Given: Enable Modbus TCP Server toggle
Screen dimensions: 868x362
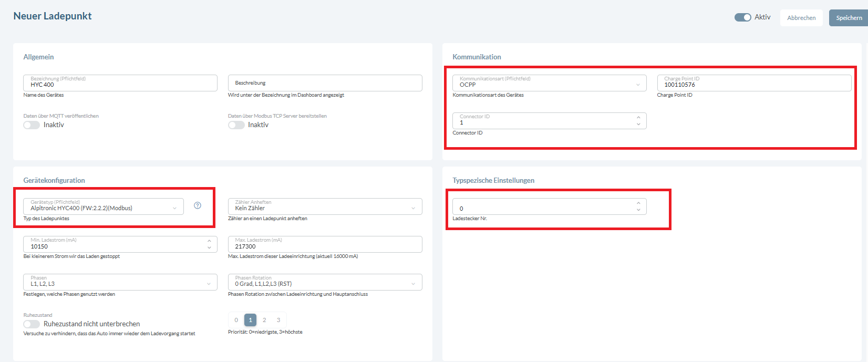Looking at the screenshot, I should pos(236,125).
